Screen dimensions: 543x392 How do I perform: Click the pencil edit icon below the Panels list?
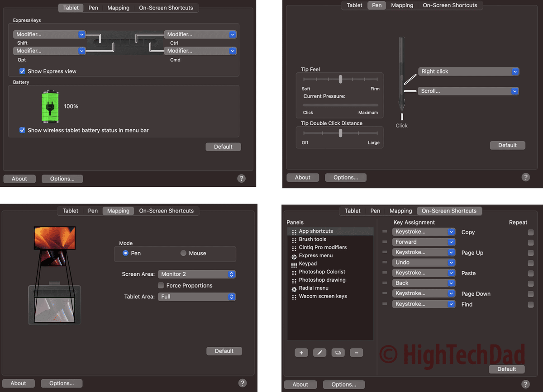(319, 353)
